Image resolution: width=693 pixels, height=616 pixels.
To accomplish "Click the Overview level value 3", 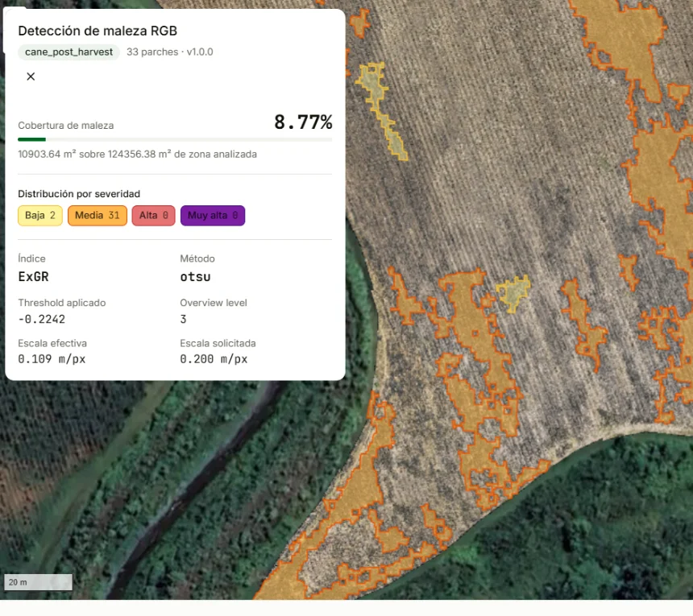I will tap(184, 319).
